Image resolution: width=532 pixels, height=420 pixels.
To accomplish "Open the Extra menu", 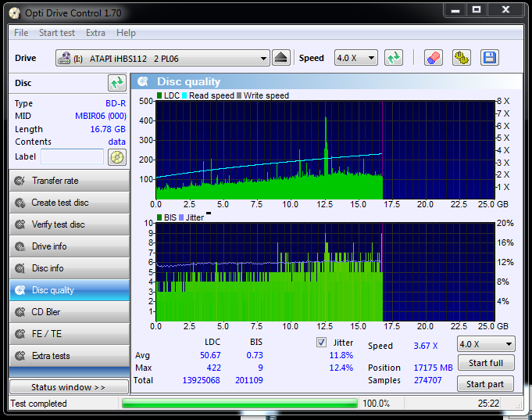I will (x=95, y=33).
